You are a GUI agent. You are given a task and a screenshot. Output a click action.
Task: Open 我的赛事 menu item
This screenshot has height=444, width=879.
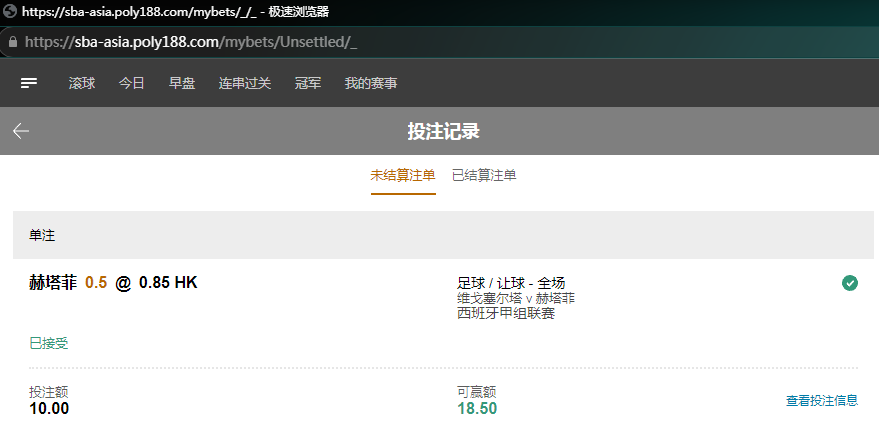371,83
